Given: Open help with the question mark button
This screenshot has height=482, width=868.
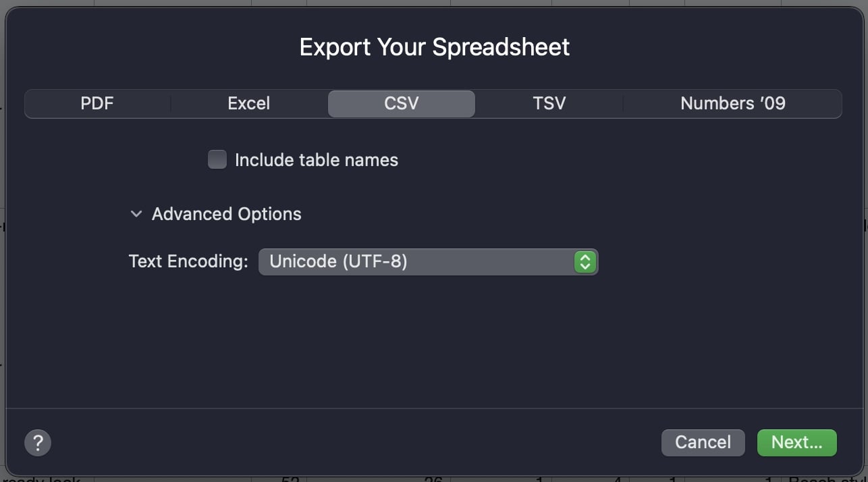Looking at the screenshot, I should tap(38, 443).
